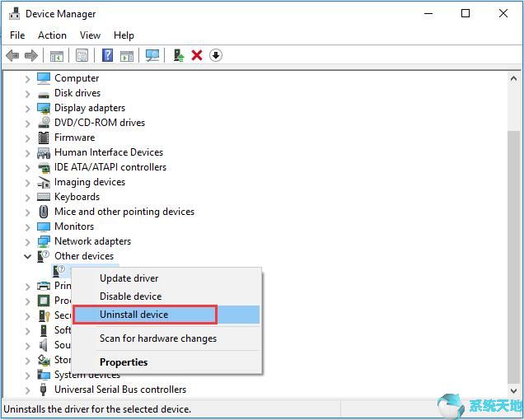Click the Human Interface Devices icon

pos(44,153)
